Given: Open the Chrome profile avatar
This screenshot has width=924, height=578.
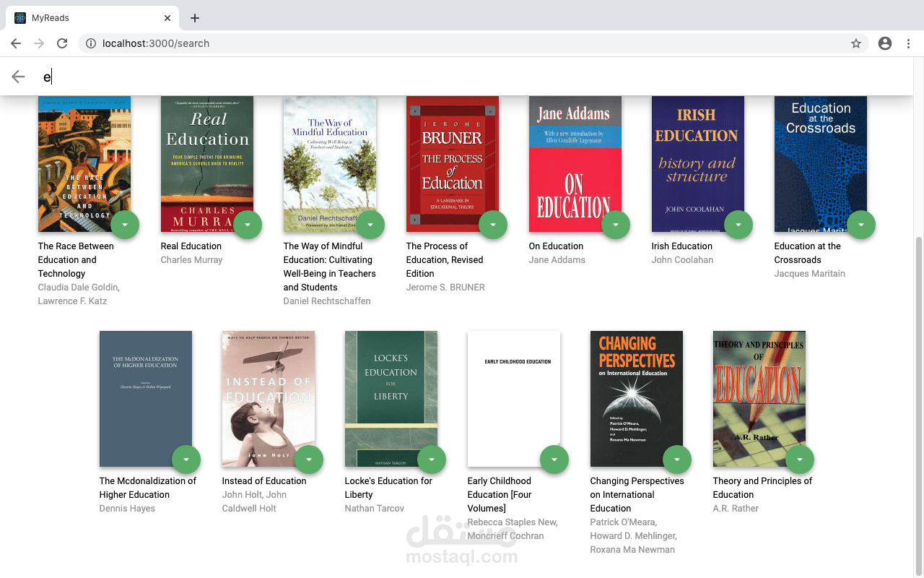Looking at the screenshot, I should [x=885, y=43].
